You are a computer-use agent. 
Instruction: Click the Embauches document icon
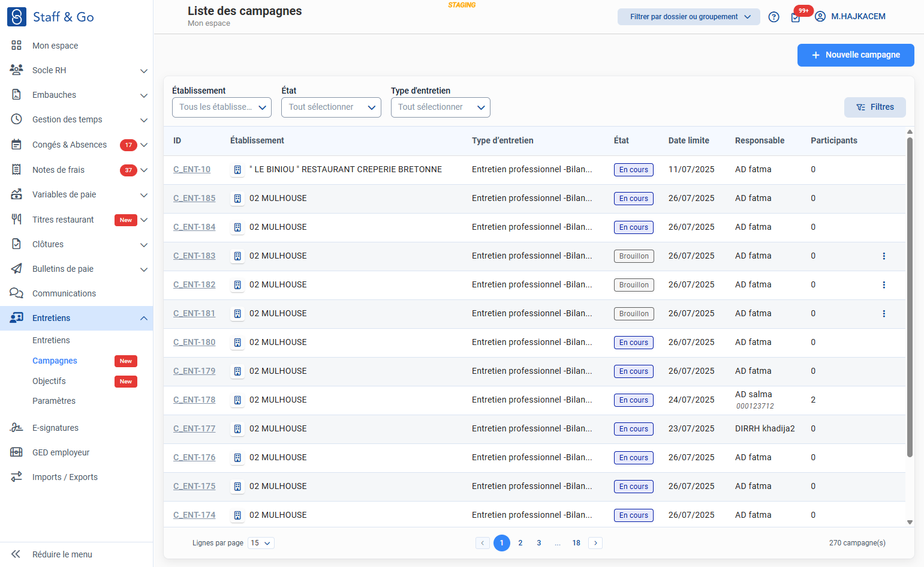pos(16,94)
